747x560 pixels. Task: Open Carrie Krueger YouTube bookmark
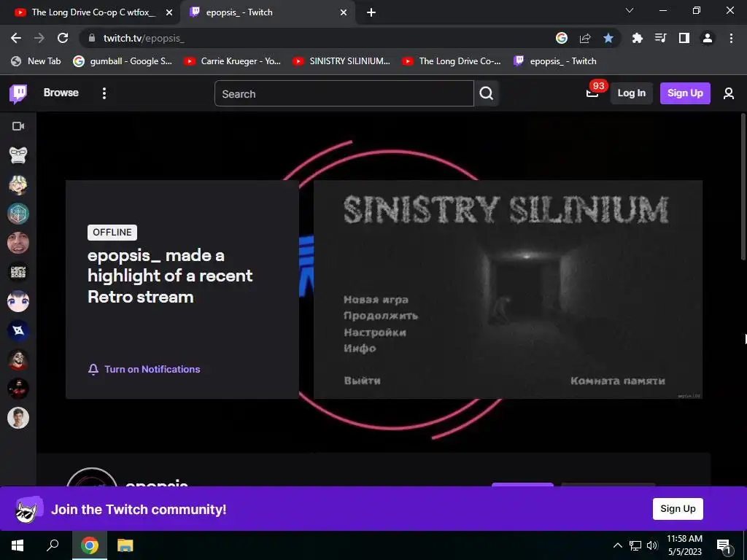(x=233, y=61)
